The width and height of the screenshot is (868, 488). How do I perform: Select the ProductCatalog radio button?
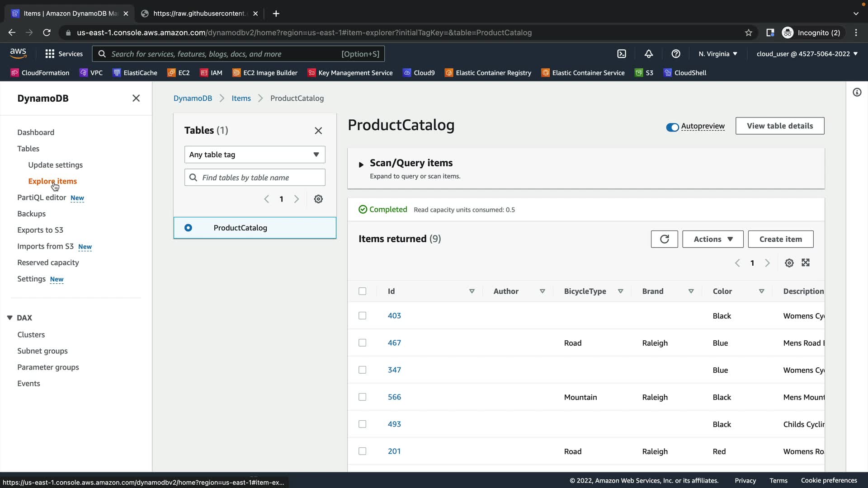pos(188,228)
